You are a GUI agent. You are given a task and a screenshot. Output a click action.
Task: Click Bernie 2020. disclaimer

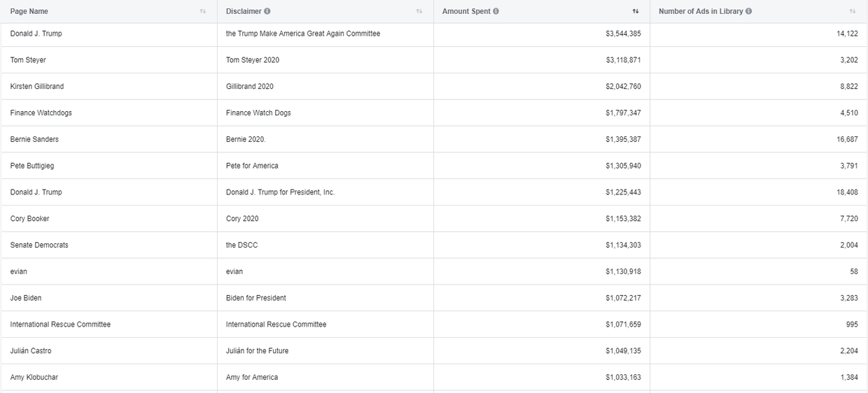[246, 139]
